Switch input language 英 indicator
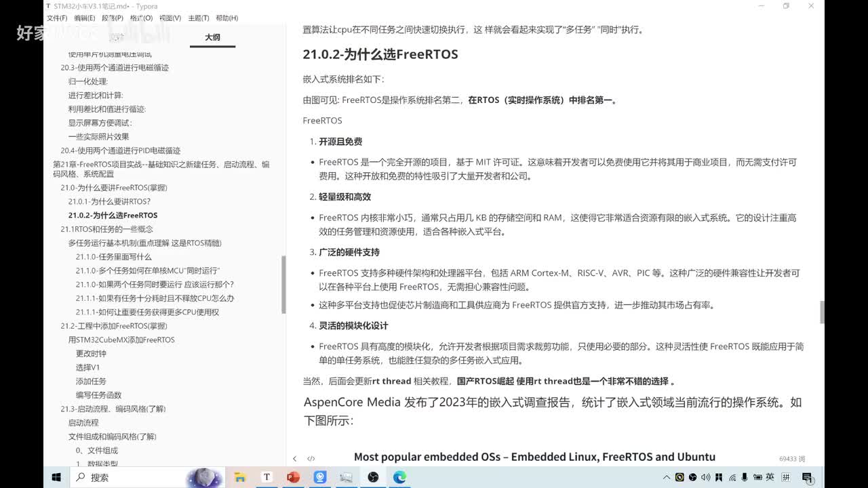Image resolution: width=868 pixels, height=488 pixels. [x=770, y=477]
